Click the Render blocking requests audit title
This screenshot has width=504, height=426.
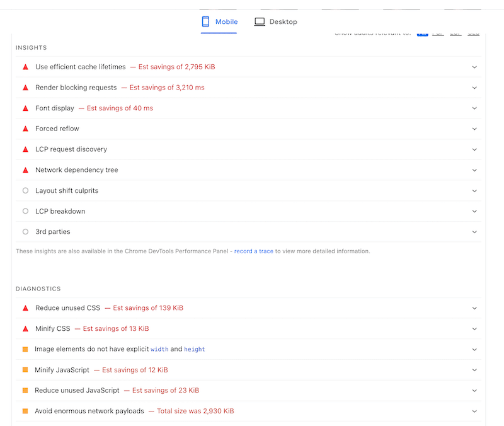click(x=76, y=88)
